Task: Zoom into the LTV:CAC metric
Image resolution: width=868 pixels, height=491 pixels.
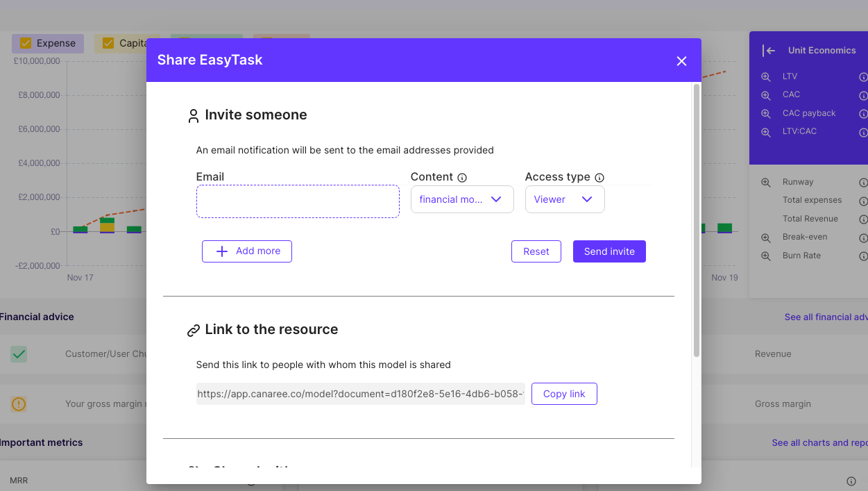Action: (x=766, y=132)
